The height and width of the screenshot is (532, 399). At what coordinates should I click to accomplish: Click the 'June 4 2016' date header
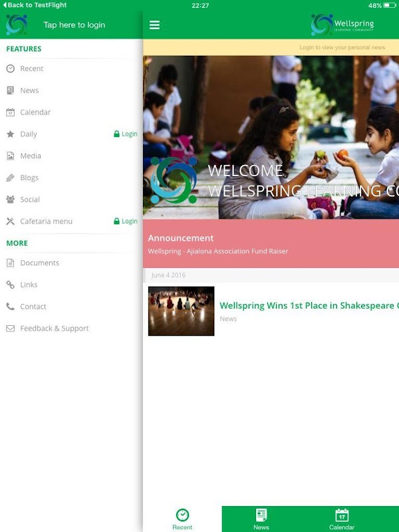tap(169, 275)
